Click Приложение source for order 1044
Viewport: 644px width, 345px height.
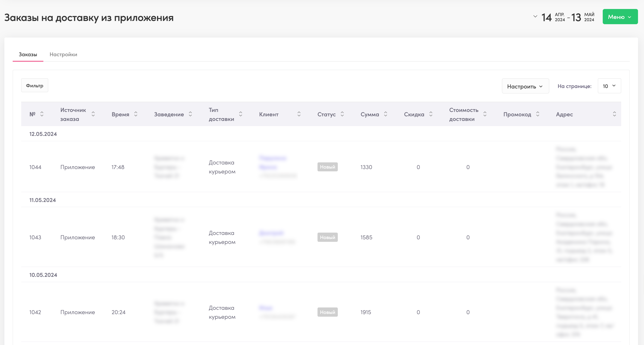pyautogui.click(x=77, y=167)
